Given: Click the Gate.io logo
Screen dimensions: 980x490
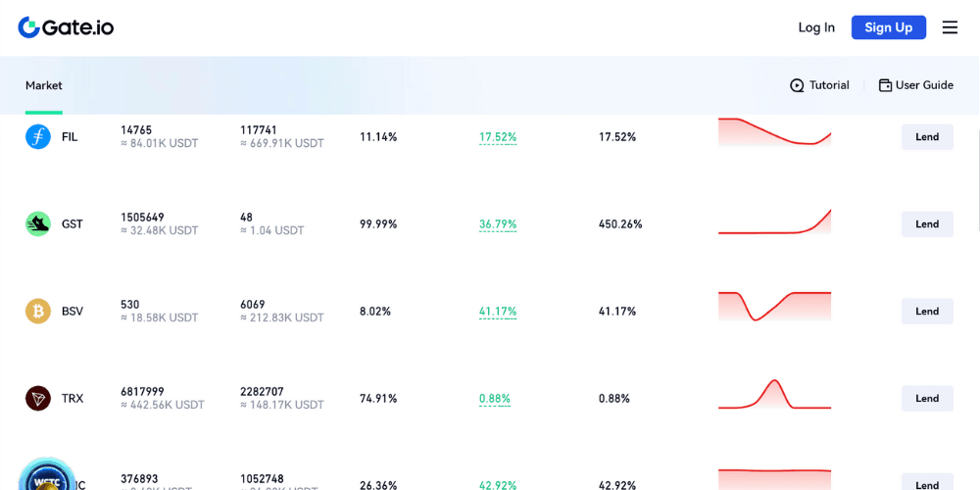Looking at the screenshot, I should [66, 27].
